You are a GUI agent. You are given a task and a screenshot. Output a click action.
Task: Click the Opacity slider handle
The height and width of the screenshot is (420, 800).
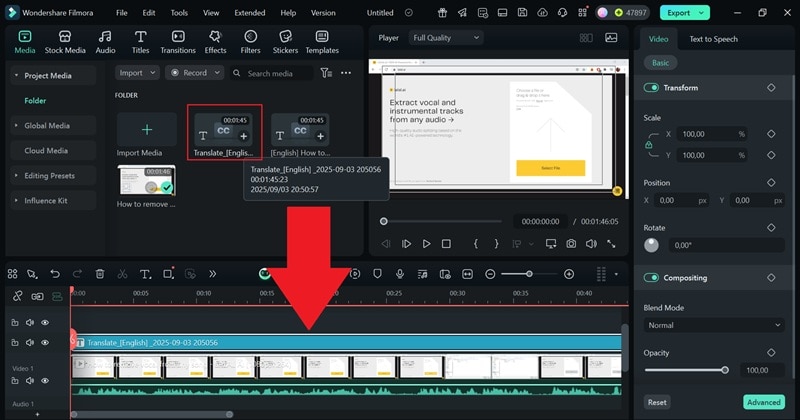click(724, 370)
